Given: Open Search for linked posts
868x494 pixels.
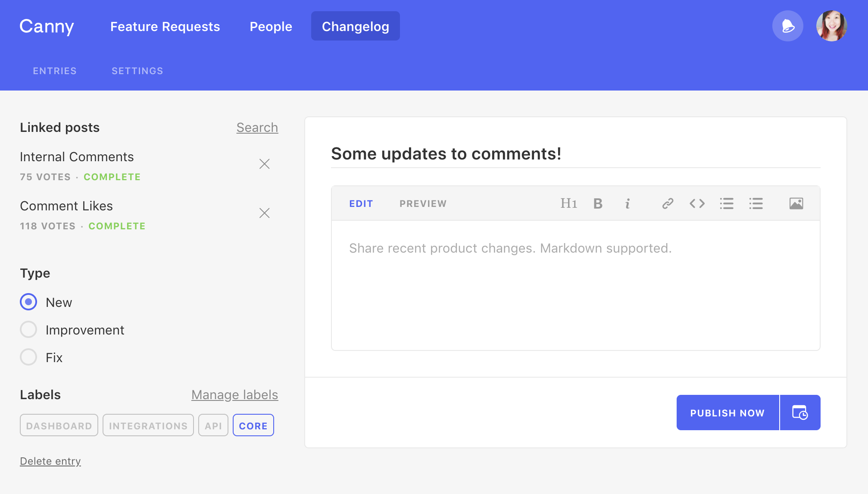Looking at the screenshot, I should pos(257,128).
